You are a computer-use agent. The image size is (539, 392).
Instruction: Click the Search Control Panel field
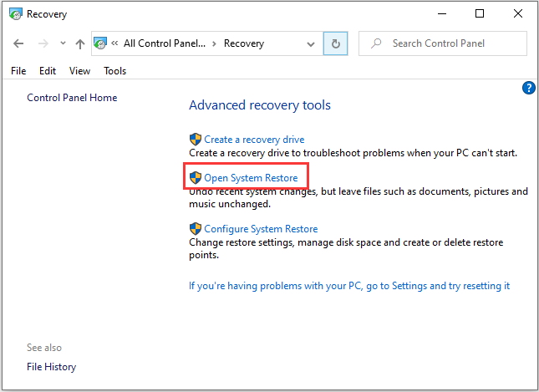[443, 43]
